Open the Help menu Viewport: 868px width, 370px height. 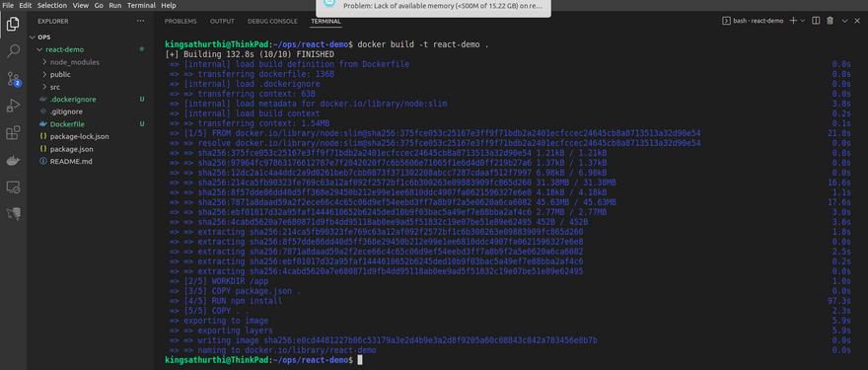(x=169, y=5)
